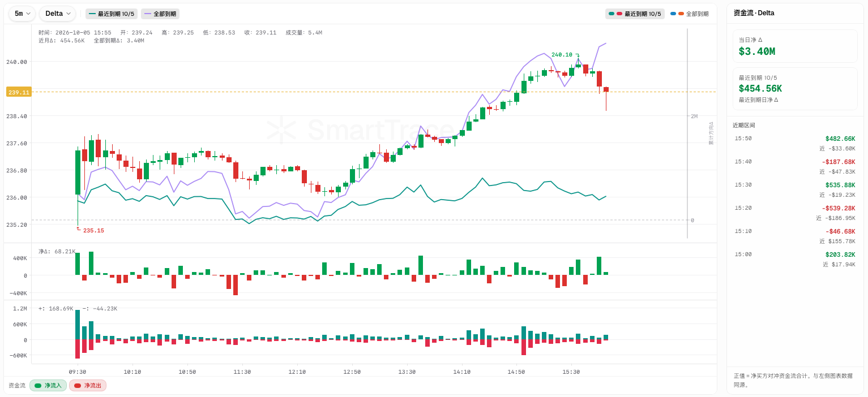
Task: Click the 15:40 time label
Action: [x=743, y=162]
